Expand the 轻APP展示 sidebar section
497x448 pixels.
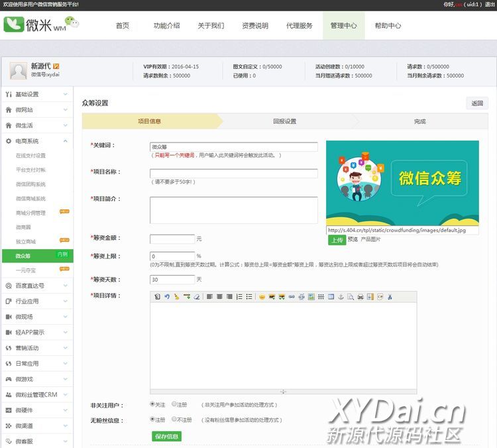click(37, 332)
